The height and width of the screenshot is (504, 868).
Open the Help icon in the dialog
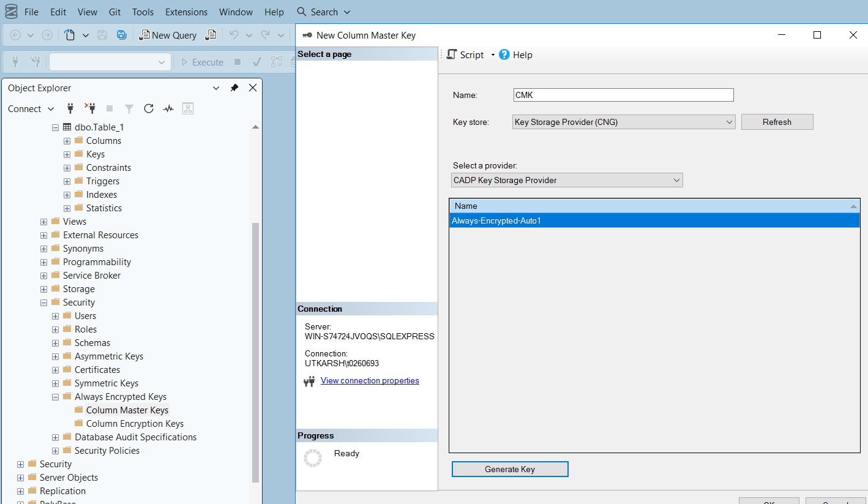tap(504, 55)
